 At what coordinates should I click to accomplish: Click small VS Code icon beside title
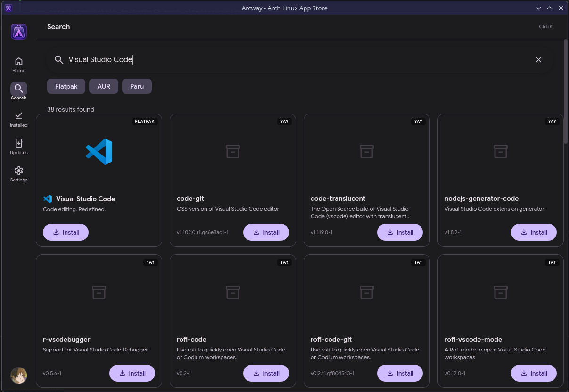[x=48, y=199]
